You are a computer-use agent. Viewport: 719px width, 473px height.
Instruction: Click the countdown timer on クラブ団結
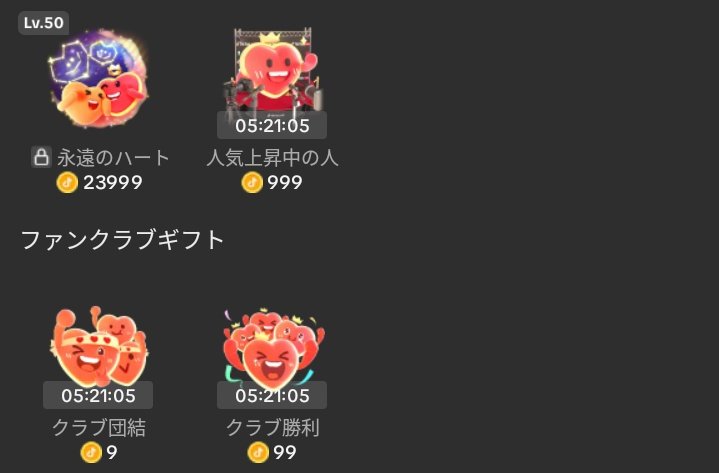click(x=98, y=395)
